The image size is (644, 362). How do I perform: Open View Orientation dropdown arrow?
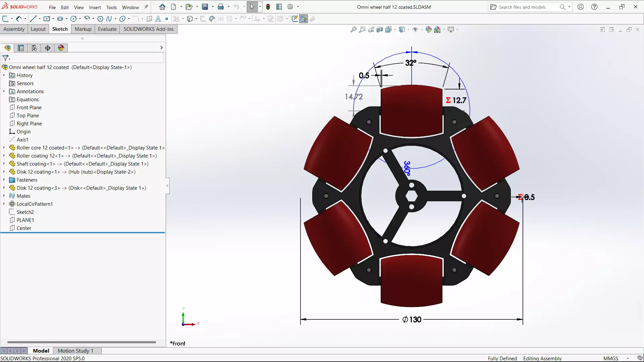point(395,29)
